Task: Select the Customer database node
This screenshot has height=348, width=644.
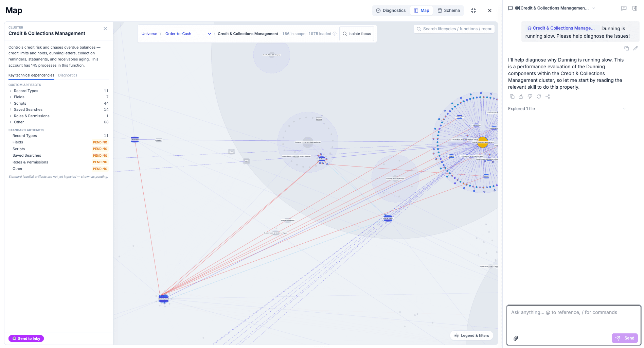Action: pos(322,159)
